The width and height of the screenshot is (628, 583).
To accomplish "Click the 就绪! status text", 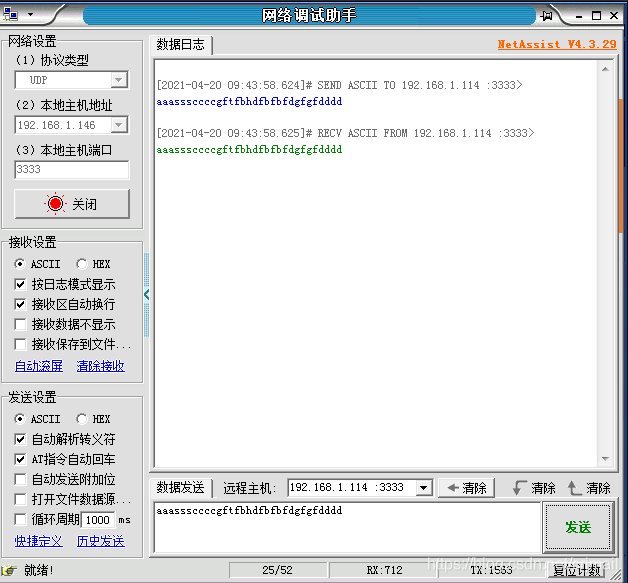I will point(38,570).
